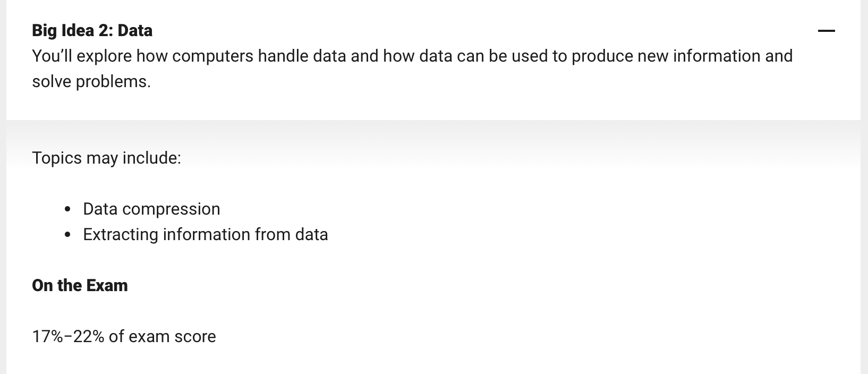The image size is (868, 374).
Task: Collapse the Big Idea 2 section via minus icon
Action: (x=826, y=31)
